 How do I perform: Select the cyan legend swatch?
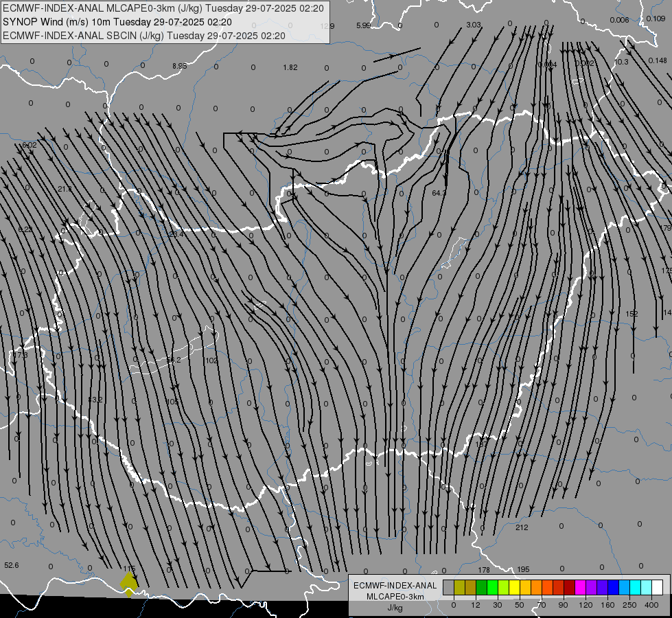[635, 587]
